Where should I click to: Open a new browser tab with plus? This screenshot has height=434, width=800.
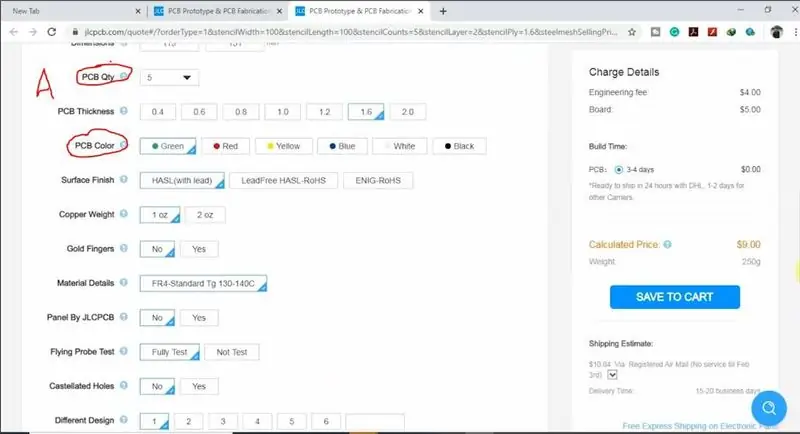[x=443, y=11]
